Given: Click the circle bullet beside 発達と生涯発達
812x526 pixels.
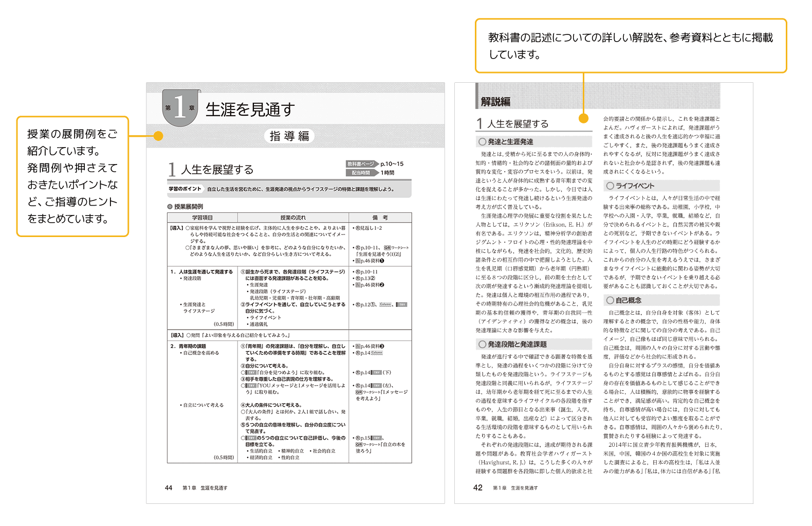Looking at the screenshot, I should pyautogui.click(x=482, y=141).
